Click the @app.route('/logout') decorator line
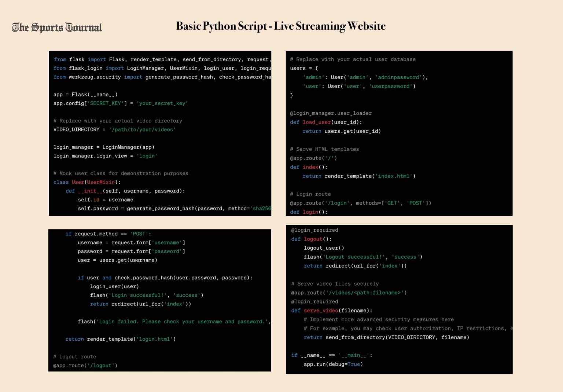563x392 pixels. click(85, 366)
